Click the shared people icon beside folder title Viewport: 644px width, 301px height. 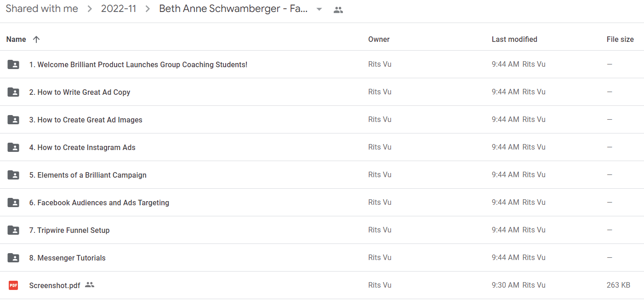pyautogui.click(x=338, y=10)
